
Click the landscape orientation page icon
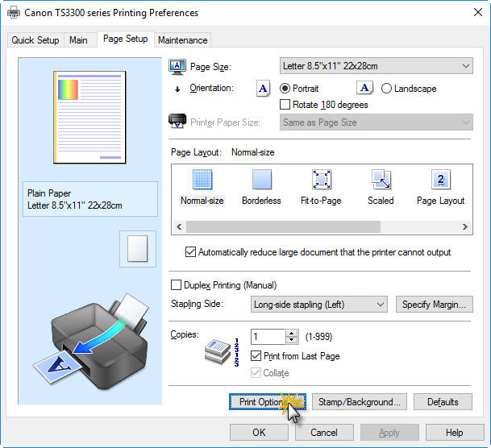(x=364, y=89)
